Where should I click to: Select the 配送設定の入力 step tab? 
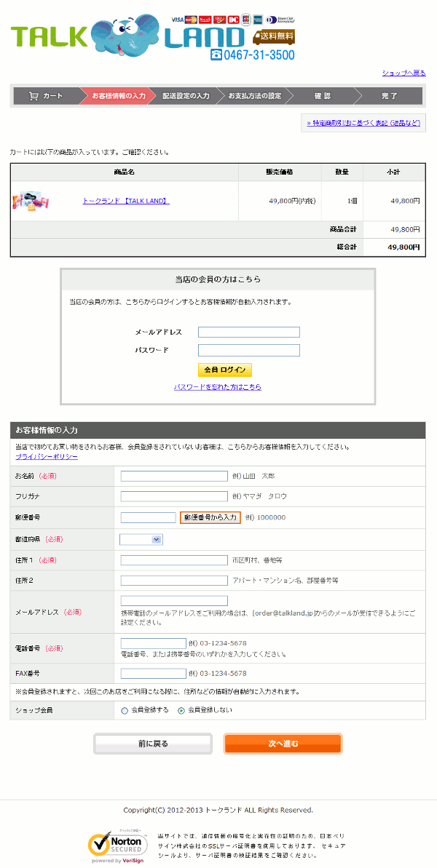(x=186, y=96)
